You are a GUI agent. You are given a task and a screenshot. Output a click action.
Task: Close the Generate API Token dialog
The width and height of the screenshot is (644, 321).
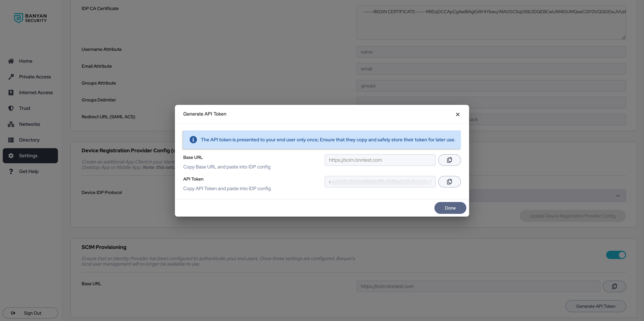[457, 114]
